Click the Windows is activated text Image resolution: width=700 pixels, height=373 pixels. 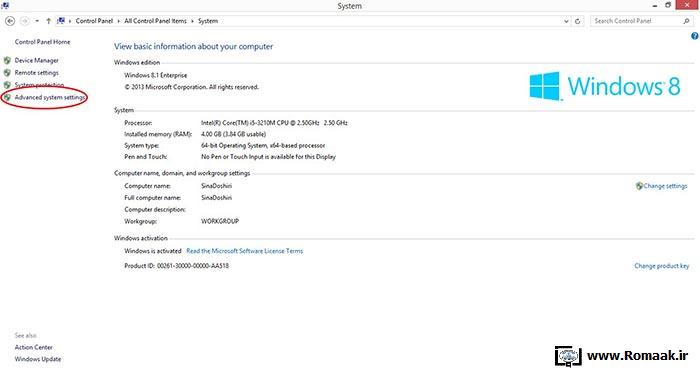(x=153, y=251)
